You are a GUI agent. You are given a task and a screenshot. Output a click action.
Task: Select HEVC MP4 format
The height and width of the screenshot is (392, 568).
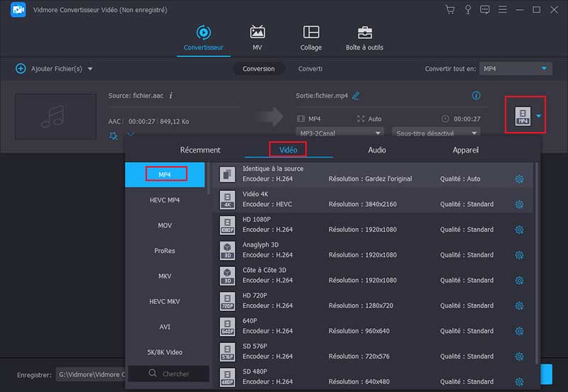(165, 200)
